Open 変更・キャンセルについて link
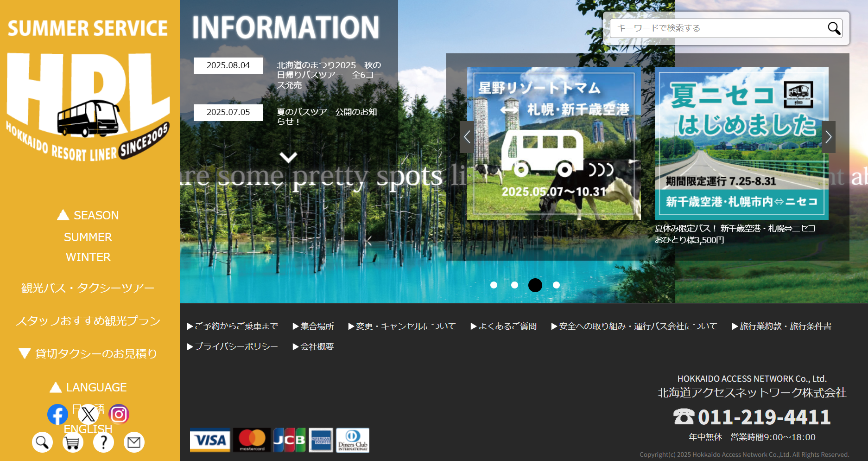 (x=402, y=326)
